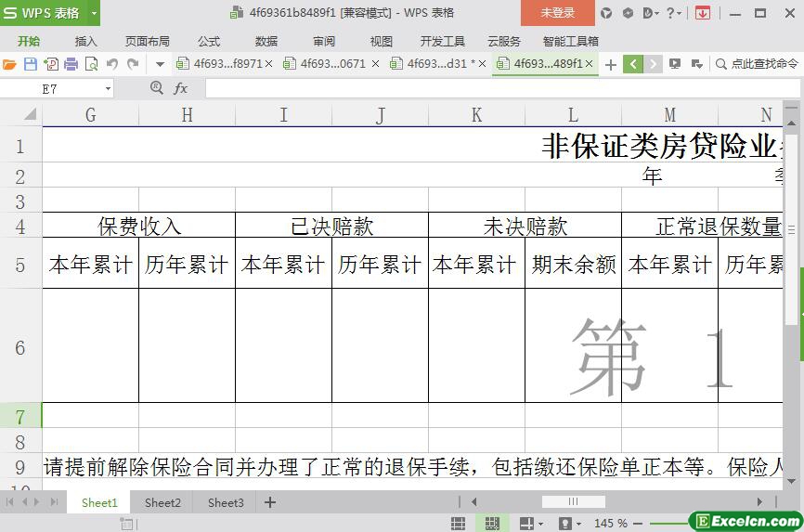Open print preview from the toolbar
The image size is (804, 532).
(x=91, y=64)
